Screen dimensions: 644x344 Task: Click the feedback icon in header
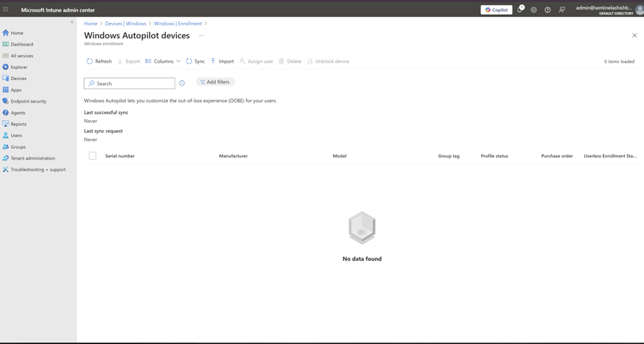pos(562,10)
